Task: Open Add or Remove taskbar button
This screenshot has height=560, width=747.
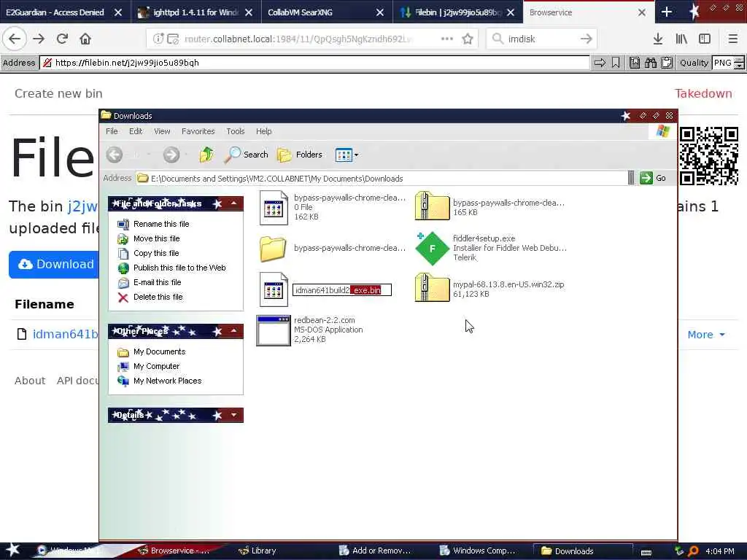Action: tap(375, 551)
